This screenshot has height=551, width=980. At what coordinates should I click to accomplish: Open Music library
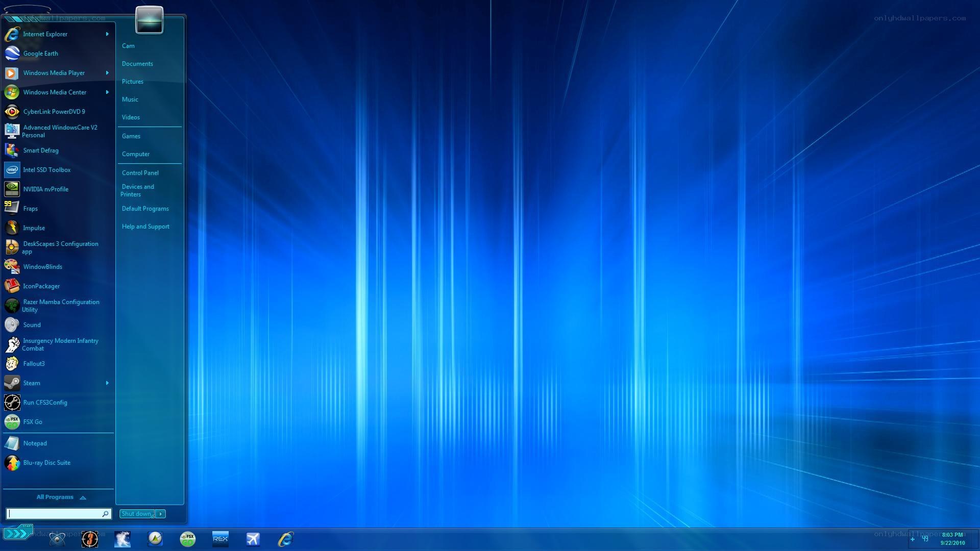click(x=130, y=99)
